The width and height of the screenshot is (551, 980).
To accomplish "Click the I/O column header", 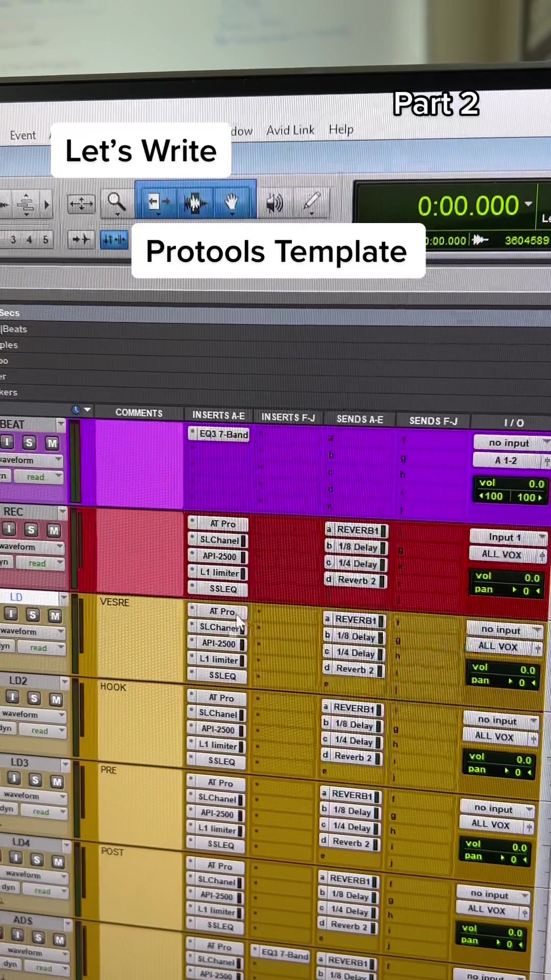I will (514, 423).
